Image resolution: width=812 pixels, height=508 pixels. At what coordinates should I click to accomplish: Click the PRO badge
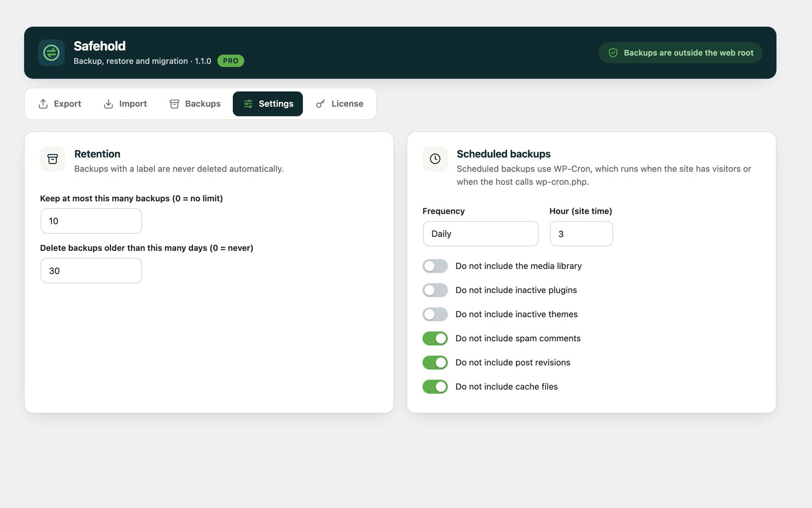230,61
